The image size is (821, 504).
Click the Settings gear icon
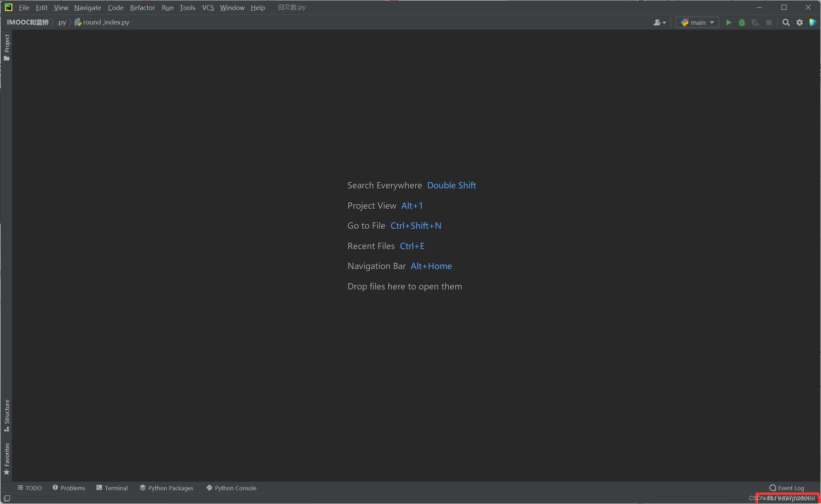click(x=799, y=22)
